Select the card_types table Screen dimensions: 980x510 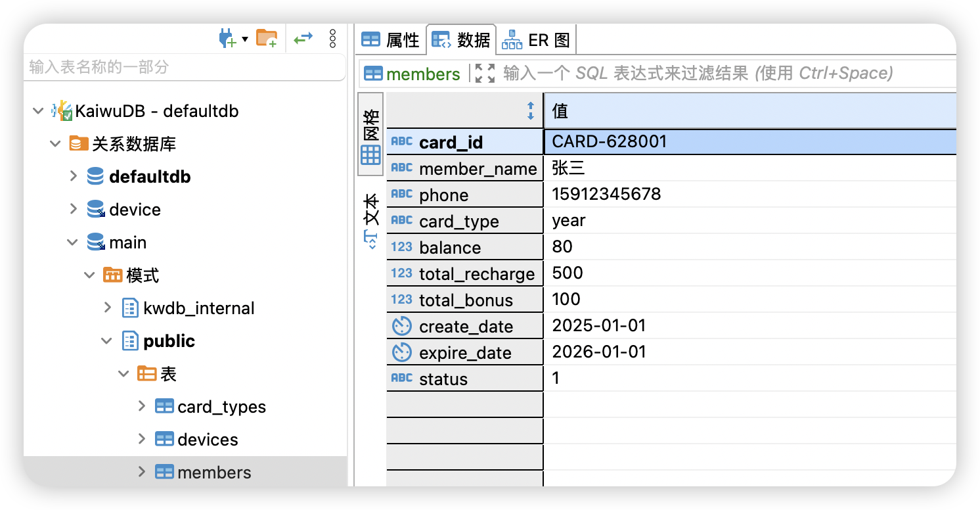click(221, 407)
